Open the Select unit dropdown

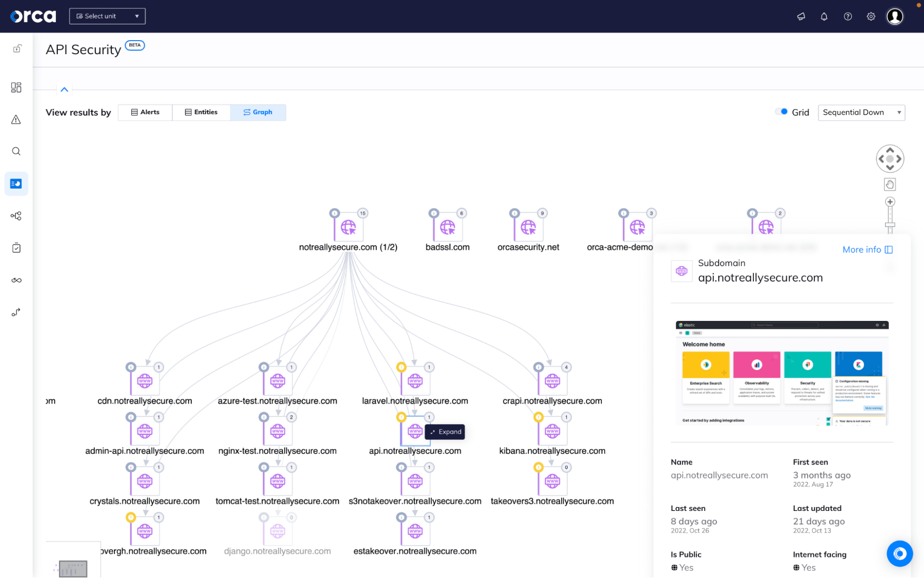tap(107, 16)
